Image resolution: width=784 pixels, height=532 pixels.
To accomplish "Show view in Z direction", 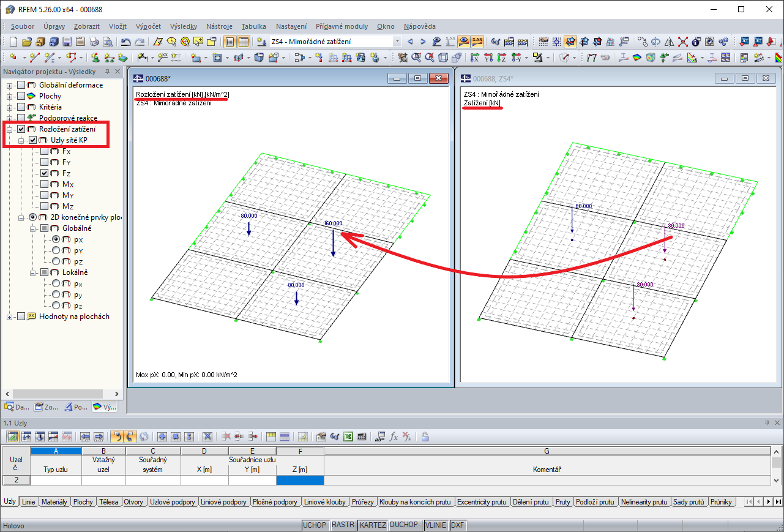I will tap(502, 58).
